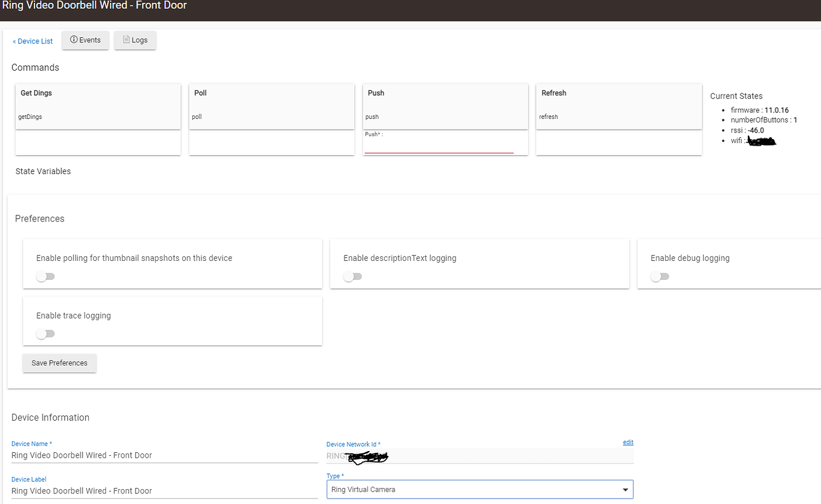Toggle trace logging switch
This screenshot has height=504, width=821.
click(45, 333)
